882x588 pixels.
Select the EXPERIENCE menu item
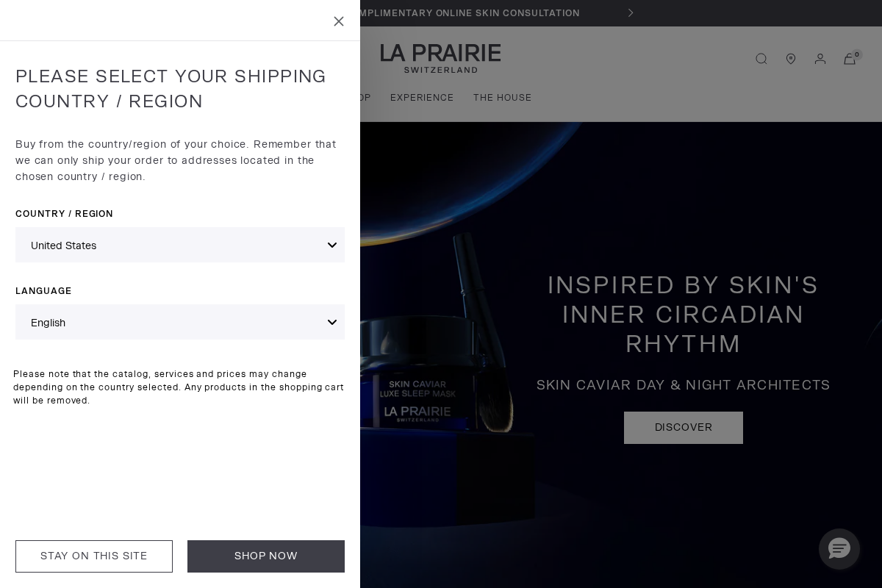pyautogui.click(x=422, y=98)
